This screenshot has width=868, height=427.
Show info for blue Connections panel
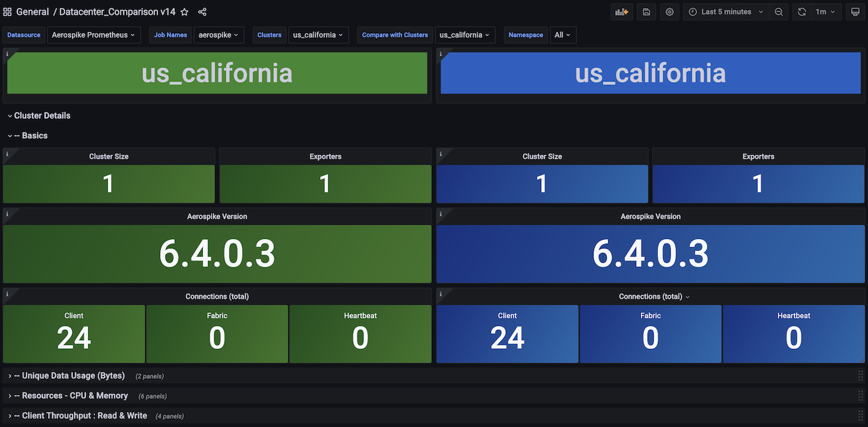[441, 293]
